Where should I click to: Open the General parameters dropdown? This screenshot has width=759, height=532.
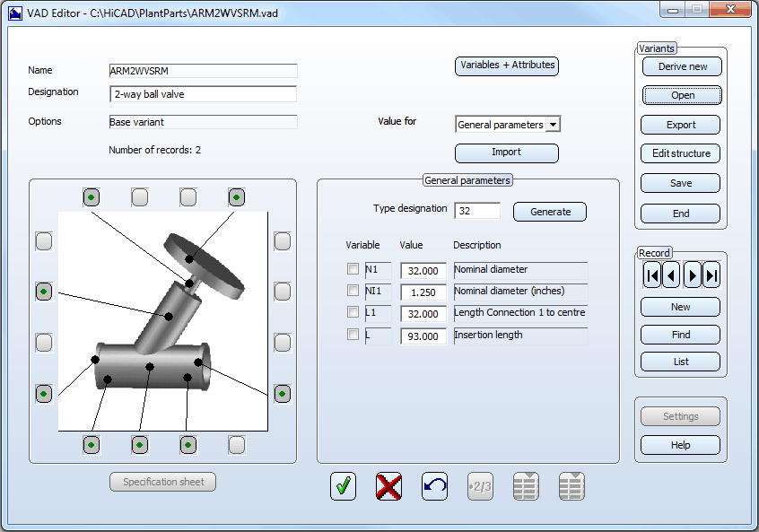[x=553, y=125]
